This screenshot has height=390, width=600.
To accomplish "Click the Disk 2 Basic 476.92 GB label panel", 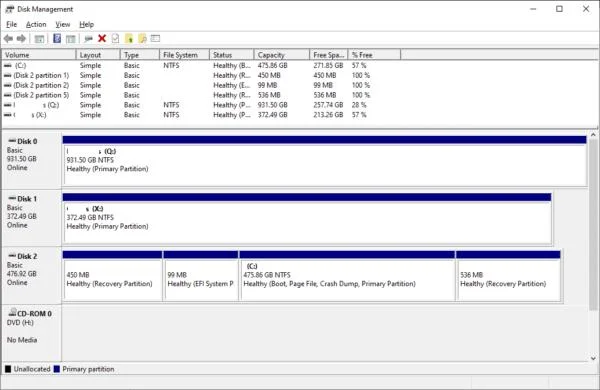I will pyautogui.click(x=31, y=275).
